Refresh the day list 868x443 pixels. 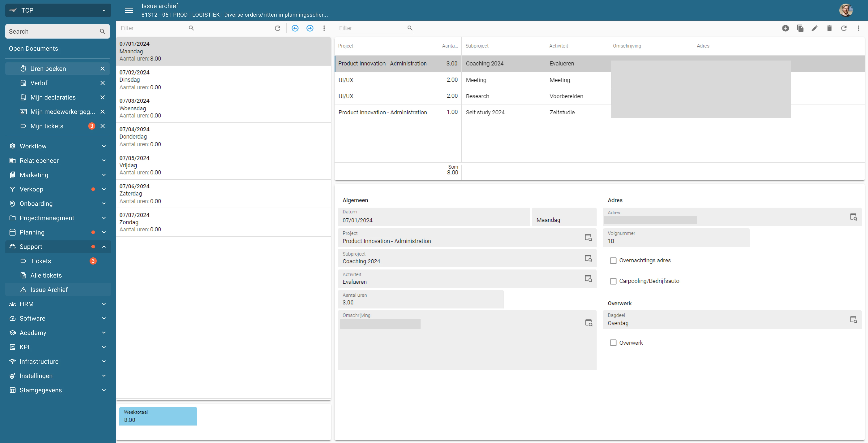pyautogui.click(x=278, y=28)
